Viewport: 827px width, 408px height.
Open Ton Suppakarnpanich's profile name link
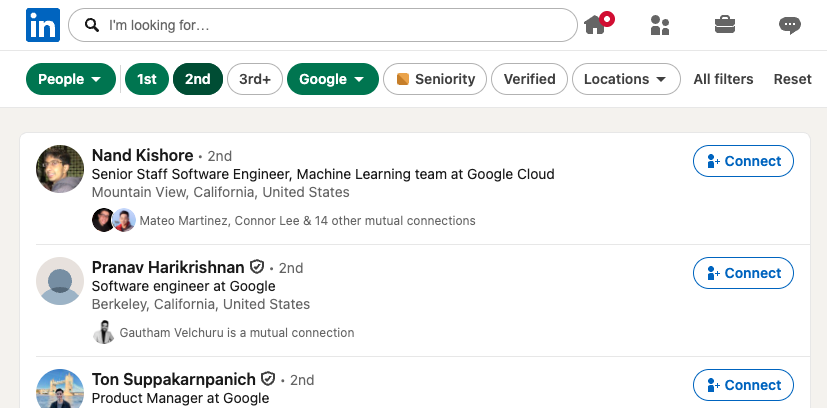(x=174, y=379)
